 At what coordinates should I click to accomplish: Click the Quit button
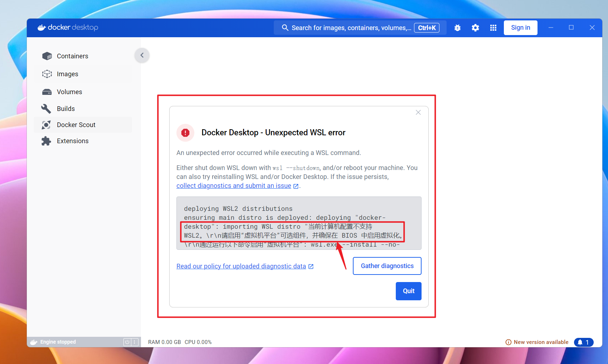click(x=408, y=291)
